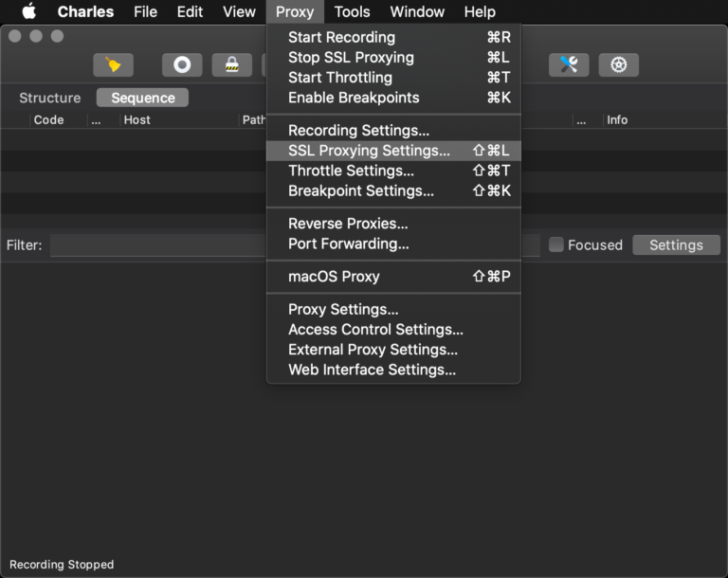This screenshot has height=578, width=728.
Task: Open the View menu
Action: pos(239,11)
